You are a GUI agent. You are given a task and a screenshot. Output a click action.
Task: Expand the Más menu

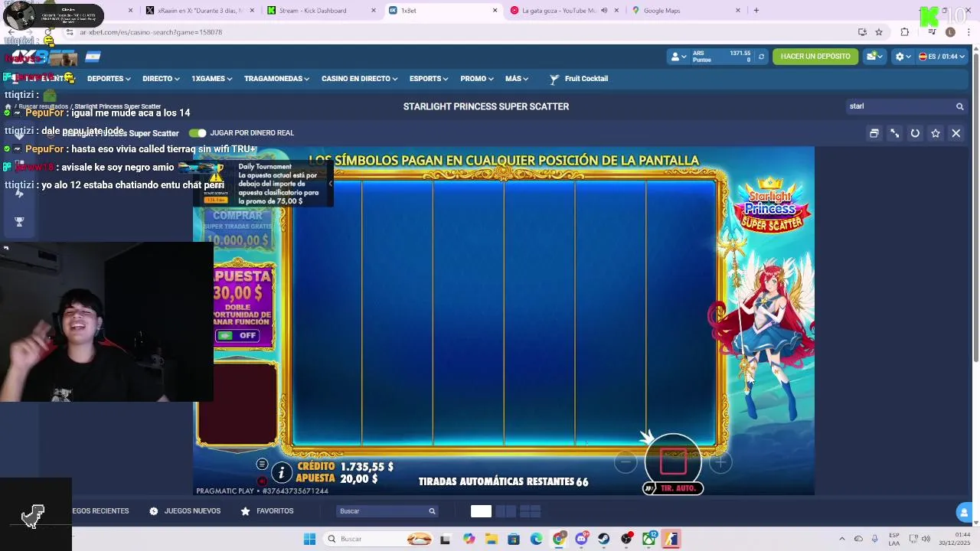click(517, 79)
